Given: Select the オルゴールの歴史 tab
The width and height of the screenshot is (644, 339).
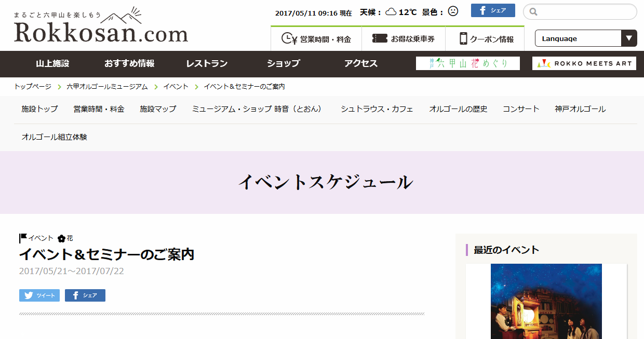Looking at the screenshot, I should [458, 109].
